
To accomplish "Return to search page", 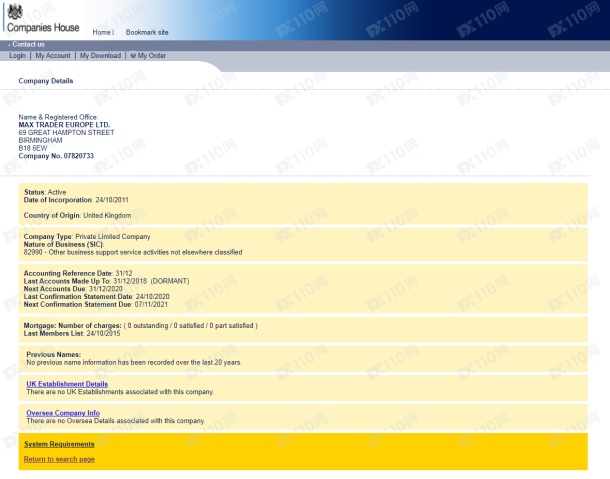I will click(x=59, y=459).
